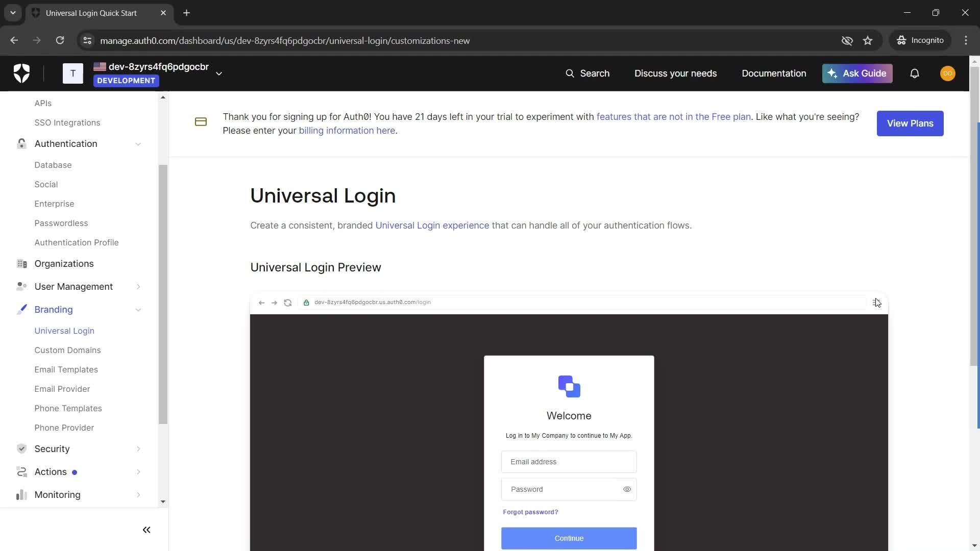Click the Security shield icon
Image resolution: width=980 pixels, height=551 pixels.
21,449
